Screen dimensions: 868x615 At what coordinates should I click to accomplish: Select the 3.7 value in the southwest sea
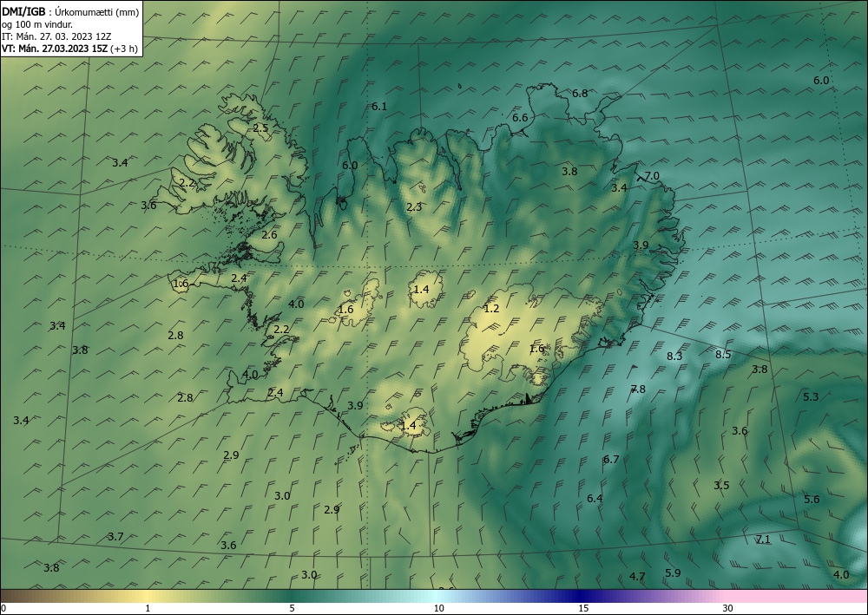(x=115, y=536)
